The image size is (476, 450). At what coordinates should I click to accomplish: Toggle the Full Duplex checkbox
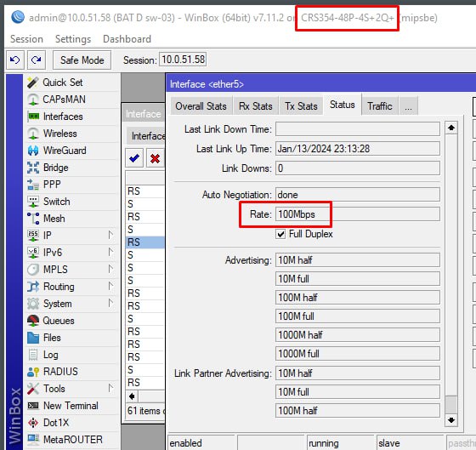pyautogui.click(x=280, y=234)
